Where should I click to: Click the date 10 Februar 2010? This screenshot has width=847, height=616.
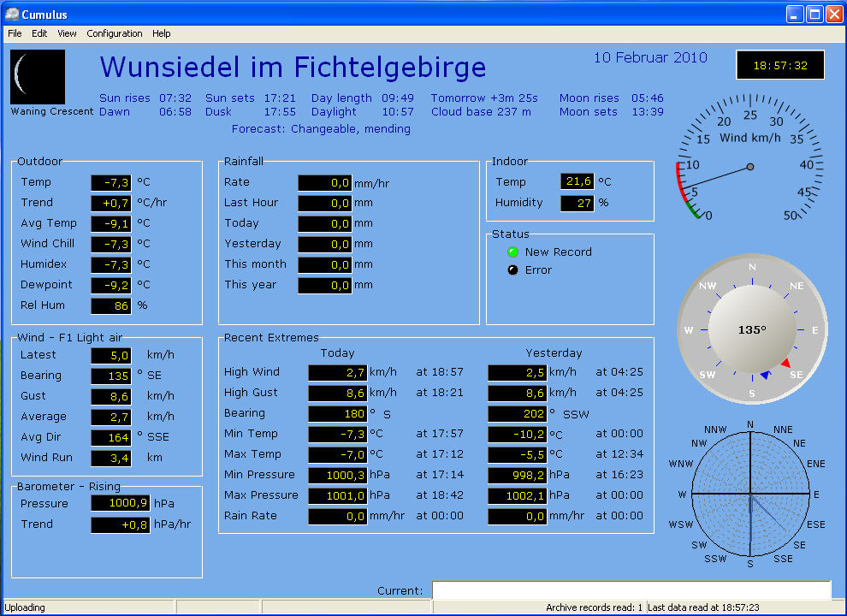pos(650,57)
